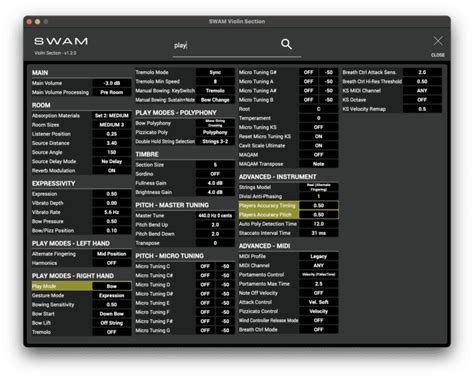
Task: Click highlighted Players Accuracy Pitch value
Action: 319,215
